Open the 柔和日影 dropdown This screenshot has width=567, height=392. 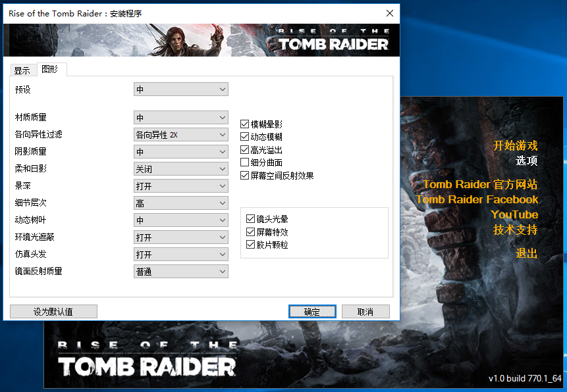[x=181, y=169]
